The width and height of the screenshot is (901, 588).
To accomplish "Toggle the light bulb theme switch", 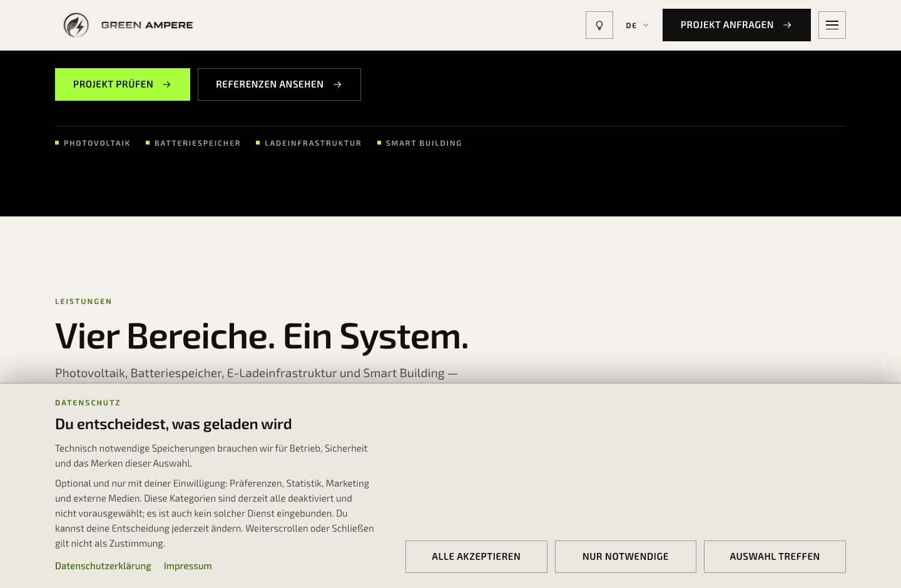I will pyautogui.click(x=599, y=25).
